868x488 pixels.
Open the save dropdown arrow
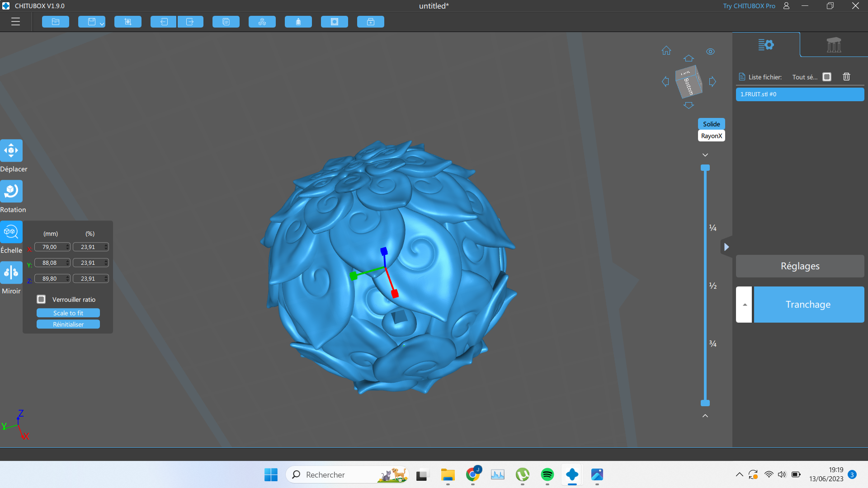point(102,23)
